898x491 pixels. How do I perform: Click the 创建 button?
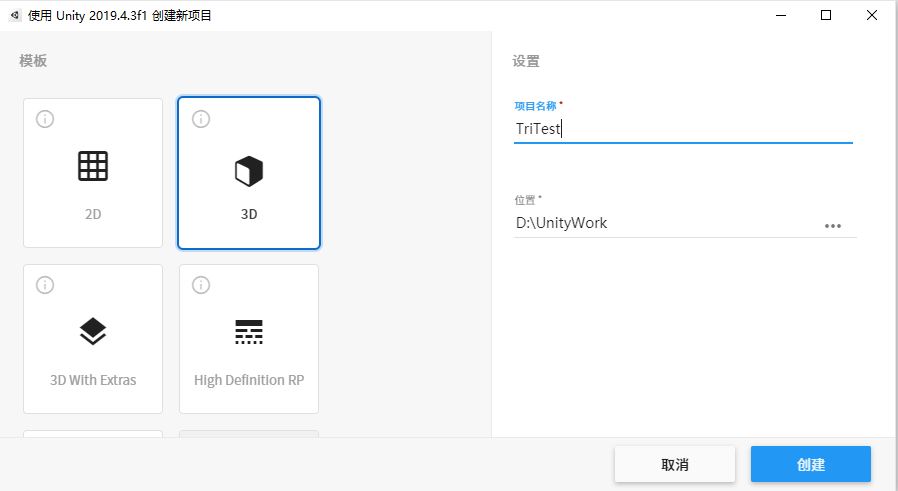[x=811, y=464]
